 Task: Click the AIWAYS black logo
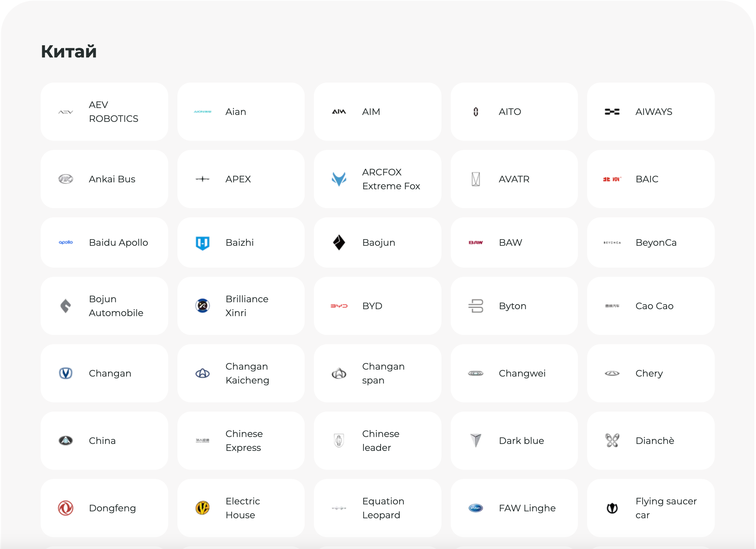612,112
